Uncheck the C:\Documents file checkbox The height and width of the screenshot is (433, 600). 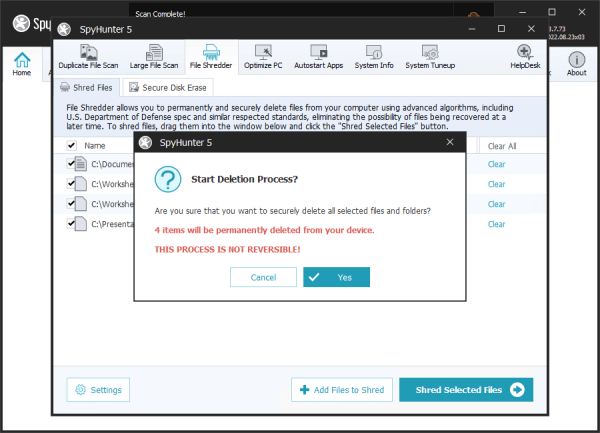tap(72, 164)
